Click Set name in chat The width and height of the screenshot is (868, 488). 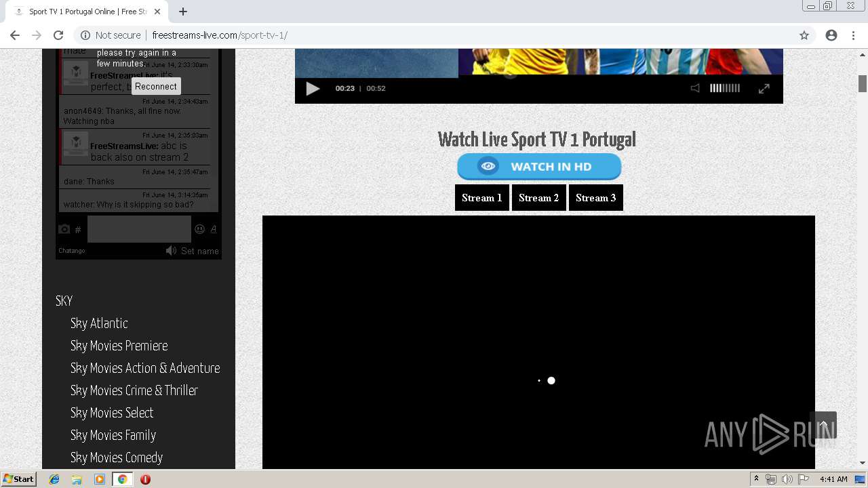[x=200, y=251]
